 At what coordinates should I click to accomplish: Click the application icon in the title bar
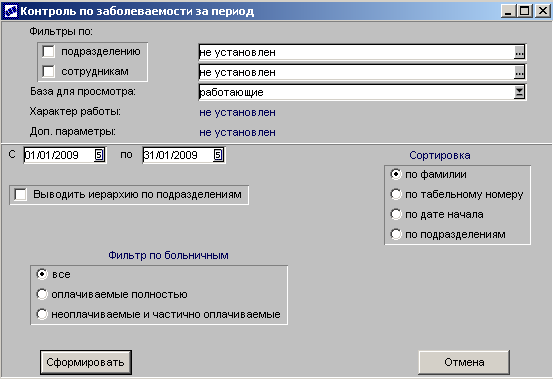10,11
